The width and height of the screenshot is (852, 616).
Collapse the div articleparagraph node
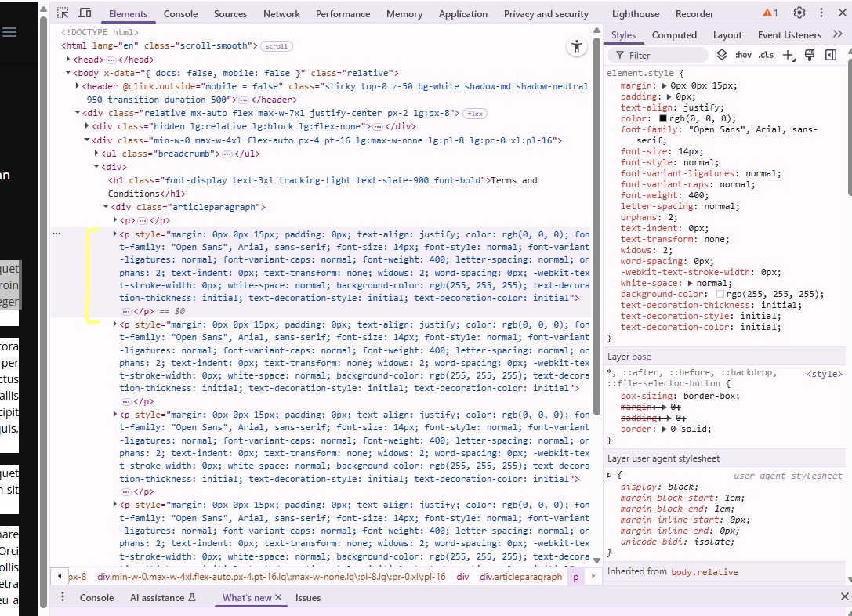(106, 206)
